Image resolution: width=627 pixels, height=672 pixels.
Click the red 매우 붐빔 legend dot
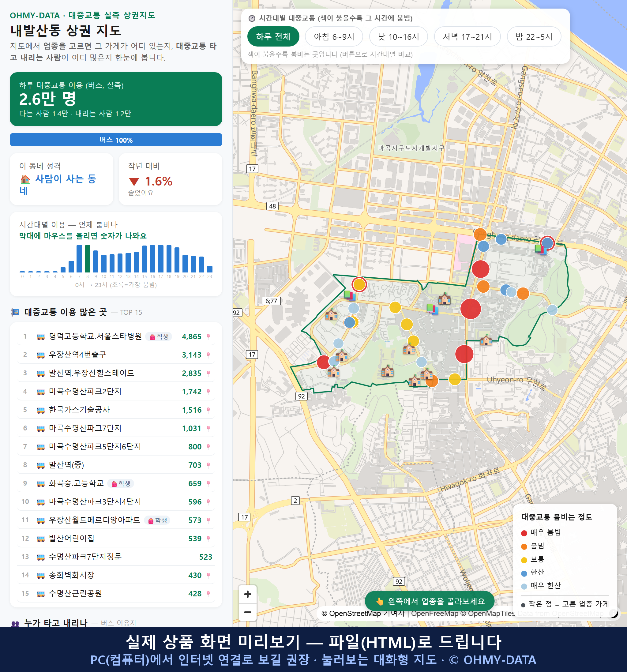(524, 533)
